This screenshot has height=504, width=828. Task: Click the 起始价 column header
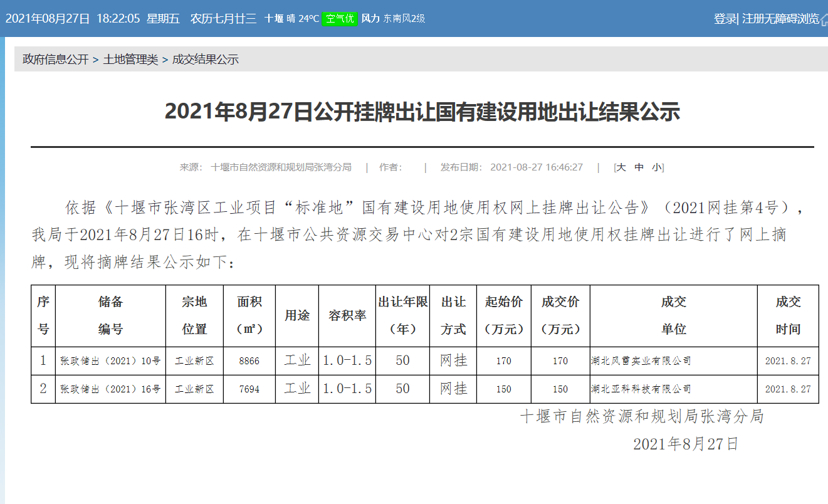tap(504, 315)
